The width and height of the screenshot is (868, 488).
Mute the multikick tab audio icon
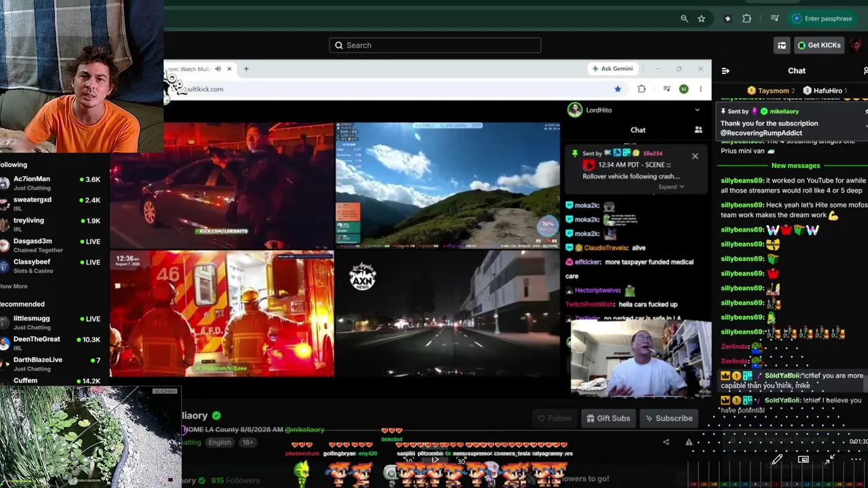pos(218,68)
